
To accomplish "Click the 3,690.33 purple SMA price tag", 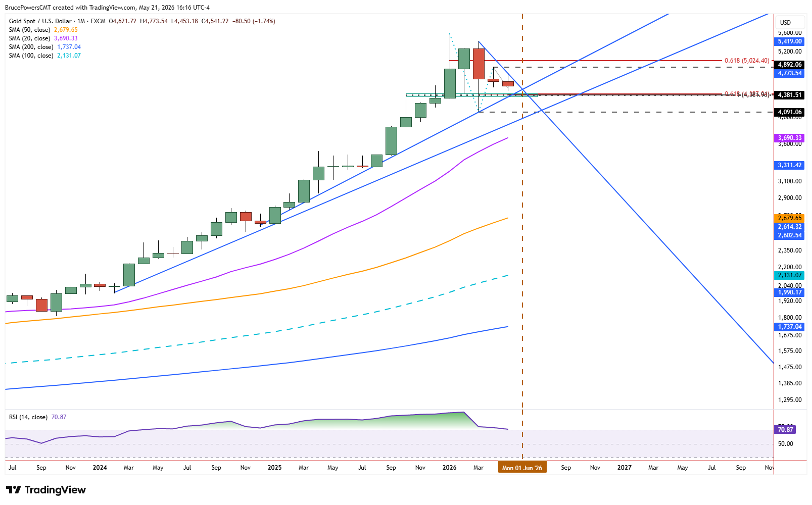I will [x=789, y=138].
